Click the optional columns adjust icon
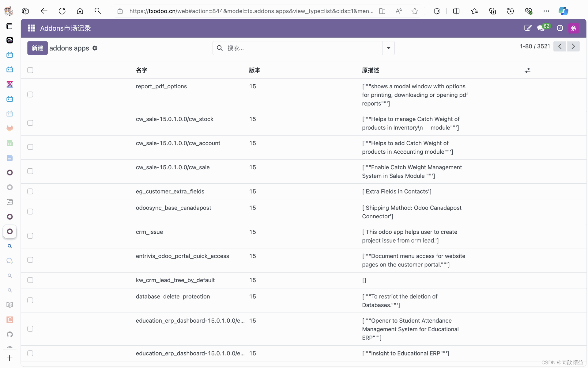The height and width of the screenshot is (368, 588). click(x=527, y=70)
